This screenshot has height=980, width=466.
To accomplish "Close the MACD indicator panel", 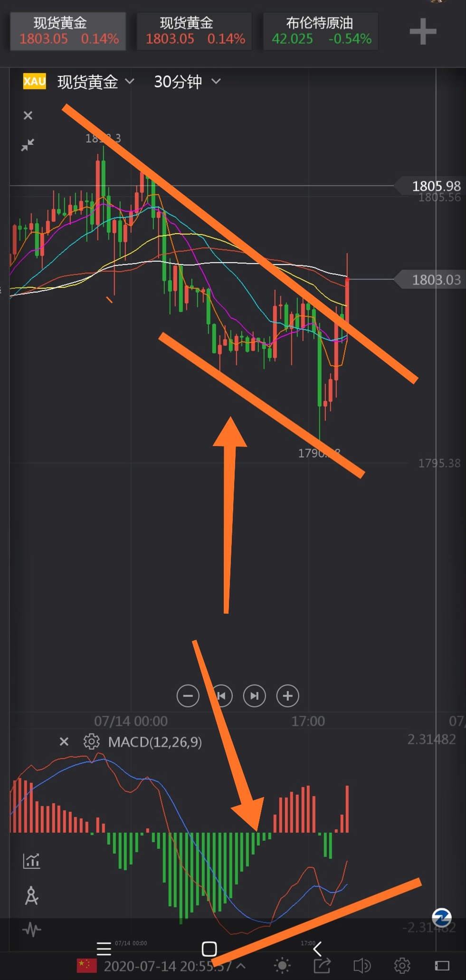I will point(64,742).
